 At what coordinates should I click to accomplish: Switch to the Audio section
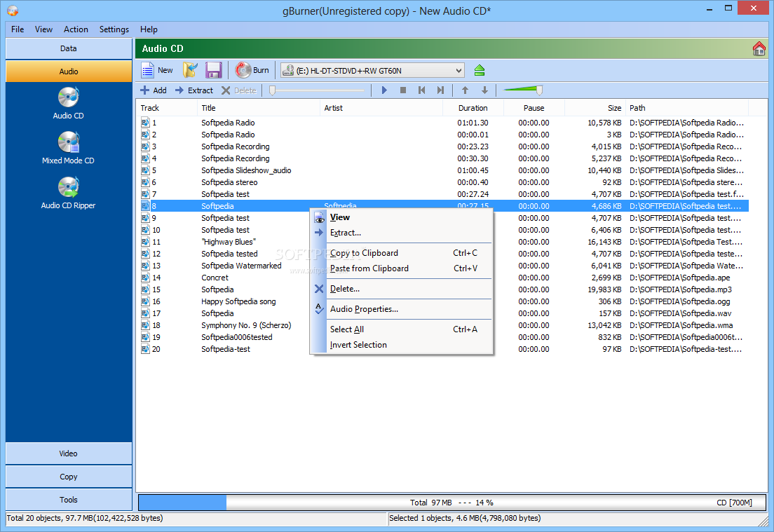pos(69,71)
